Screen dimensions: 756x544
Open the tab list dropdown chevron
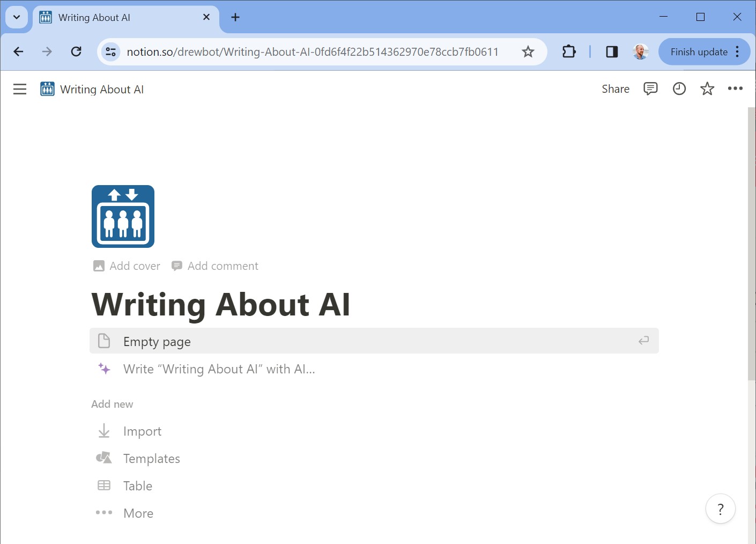tap(16, 17)
